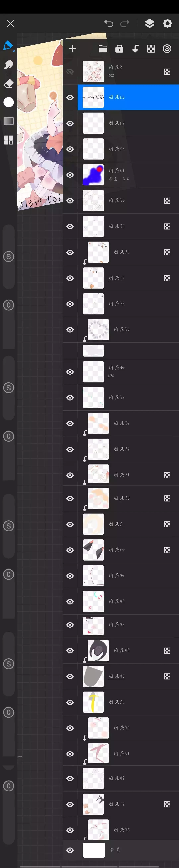Toggle the clipping mask arrow button
179x868 pixels.
(135, 49)
